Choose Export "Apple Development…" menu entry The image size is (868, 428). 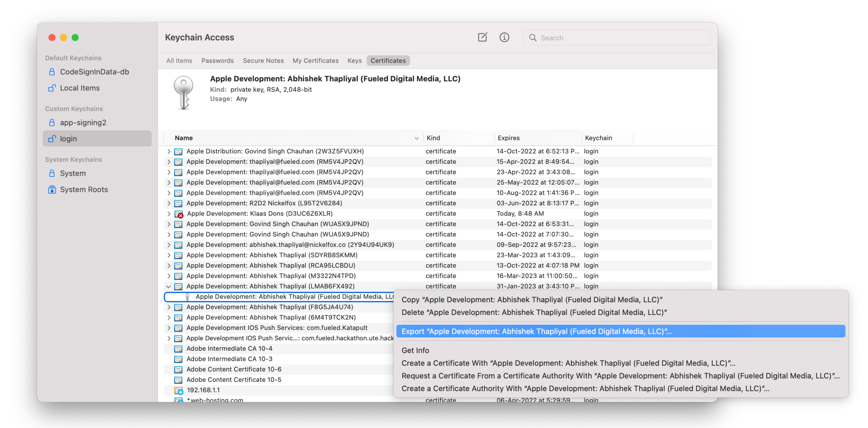click(x=620, y=331)
